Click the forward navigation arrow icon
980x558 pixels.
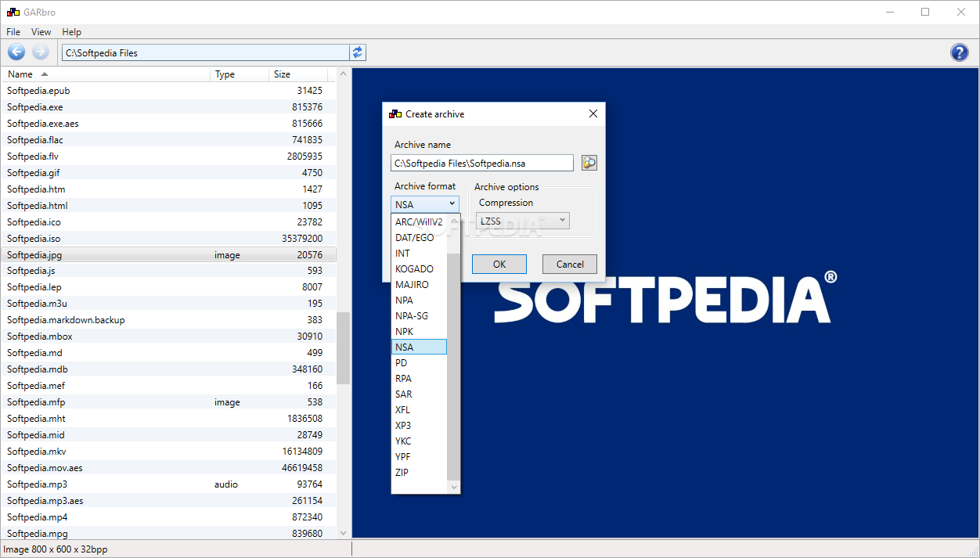[40, 52]
